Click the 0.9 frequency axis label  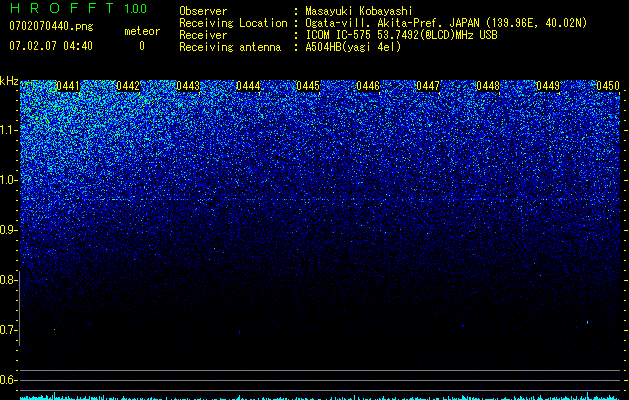point(8,230)
